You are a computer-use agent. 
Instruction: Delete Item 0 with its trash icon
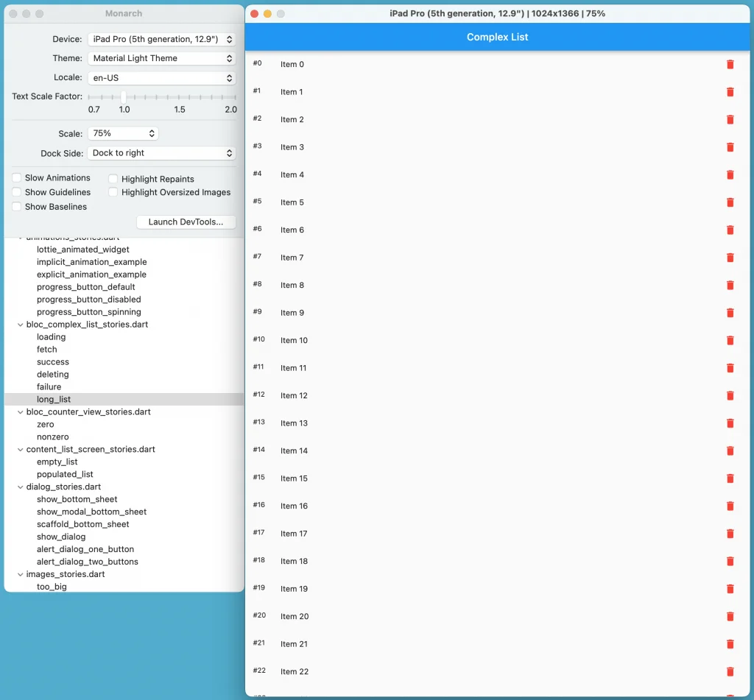pyautogui.click(x=730, y=65)
